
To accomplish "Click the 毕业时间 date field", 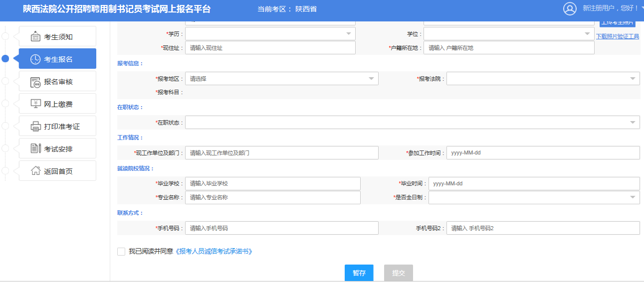I will point(534,183).
